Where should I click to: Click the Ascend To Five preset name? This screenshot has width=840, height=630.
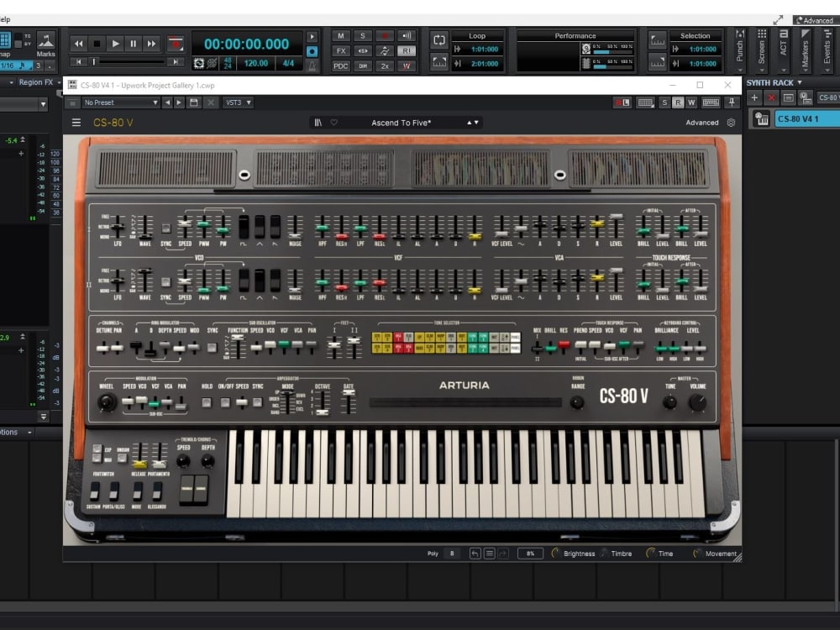click(402, 123)
